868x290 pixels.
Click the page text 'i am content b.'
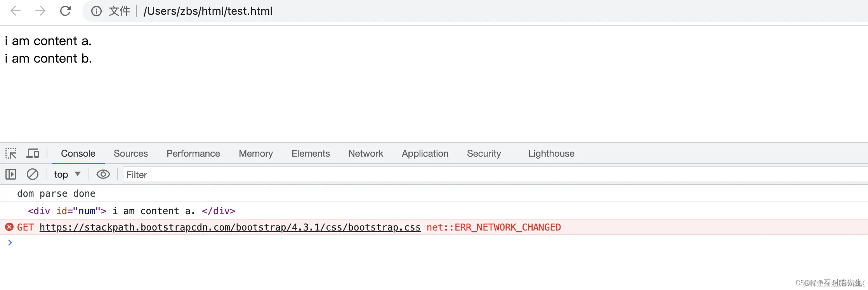click(49, 58)
